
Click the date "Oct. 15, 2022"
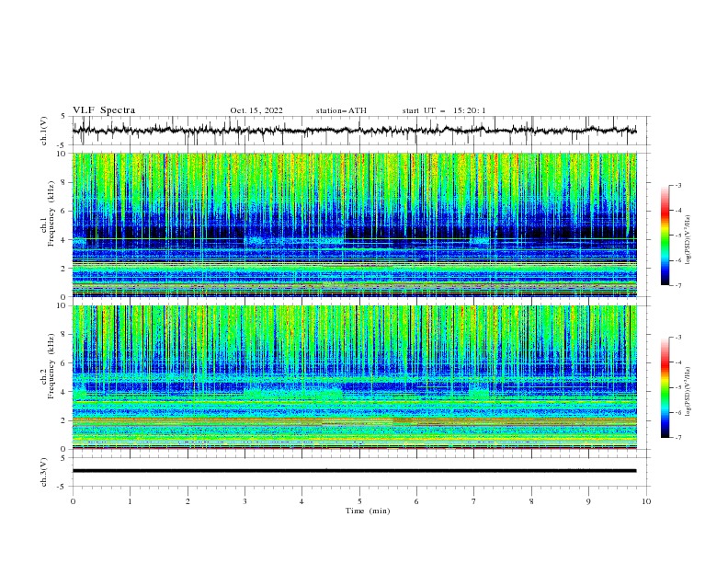(256, 110)
